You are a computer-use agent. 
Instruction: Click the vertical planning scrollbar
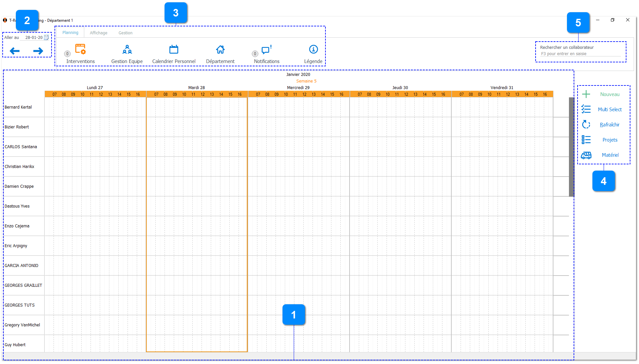(x=571, y=145)
